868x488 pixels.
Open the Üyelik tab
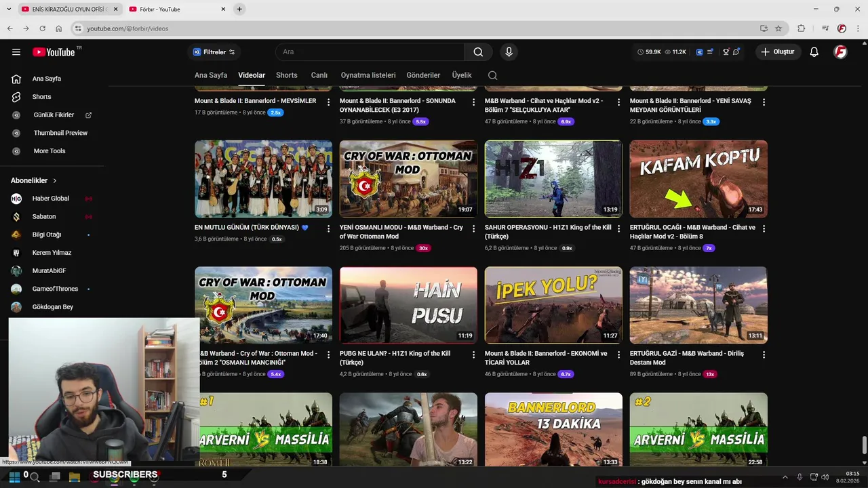pyautogui.click(x=462, y=75)
